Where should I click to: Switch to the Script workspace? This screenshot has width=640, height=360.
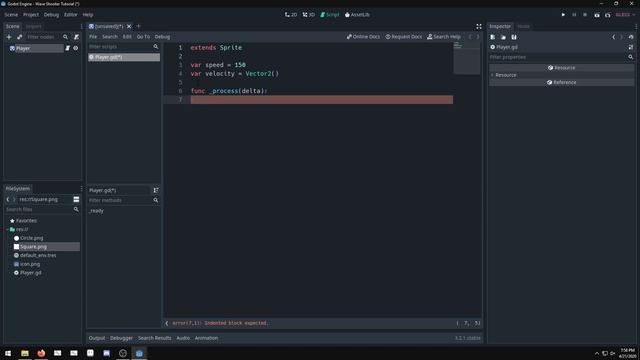pos(330,15)
